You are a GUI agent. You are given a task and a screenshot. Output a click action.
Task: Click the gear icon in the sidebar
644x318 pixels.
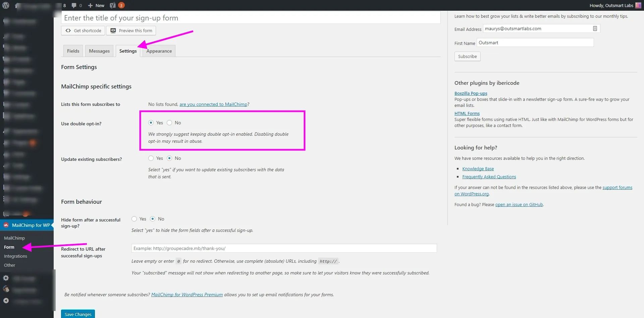[6, 278]
